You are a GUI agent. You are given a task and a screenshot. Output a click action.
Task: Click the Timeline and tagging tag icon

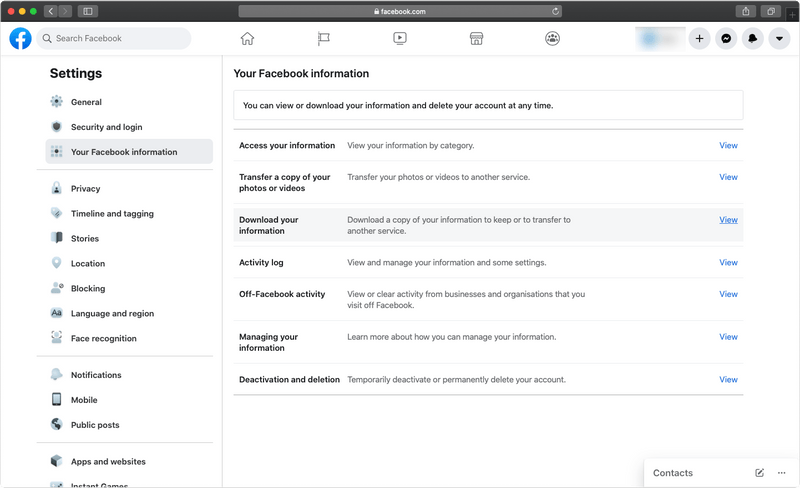click(x=57, y=213)
